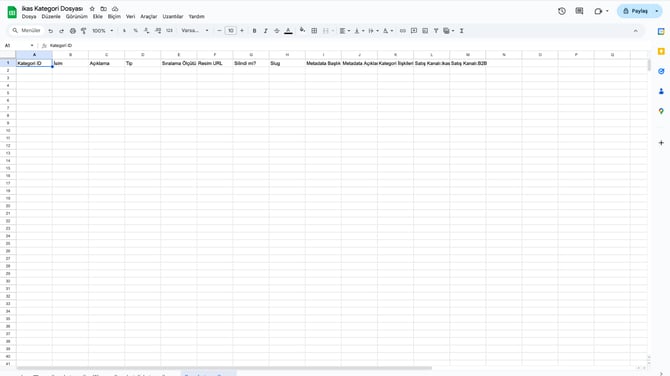The image size is (670, 376).
Task: Toggle bold formatting
Action: pos(254,31)
